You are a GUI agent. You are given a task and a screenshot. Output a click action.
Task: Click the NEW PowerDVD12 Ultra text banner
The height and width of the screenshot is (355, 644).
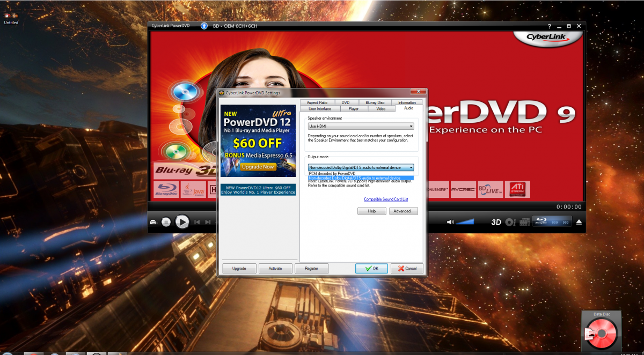(258, 189)
